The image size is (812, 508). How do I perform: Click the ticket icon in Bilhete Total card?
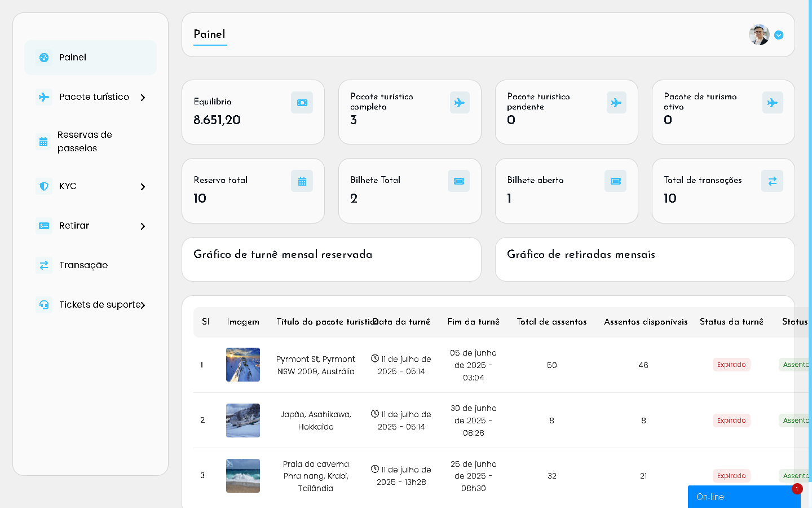(x=458, y=181)
